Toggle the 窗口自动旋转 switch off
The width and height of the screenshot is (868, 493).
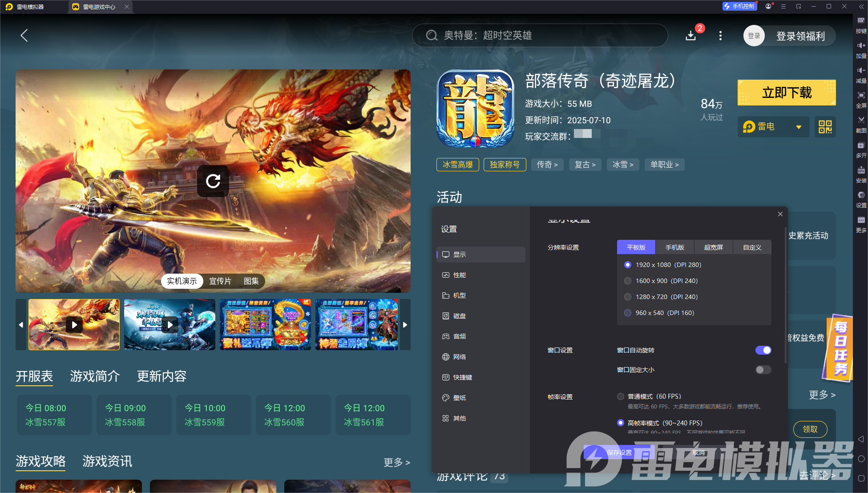pyautogui.click(x=763, y=350)
